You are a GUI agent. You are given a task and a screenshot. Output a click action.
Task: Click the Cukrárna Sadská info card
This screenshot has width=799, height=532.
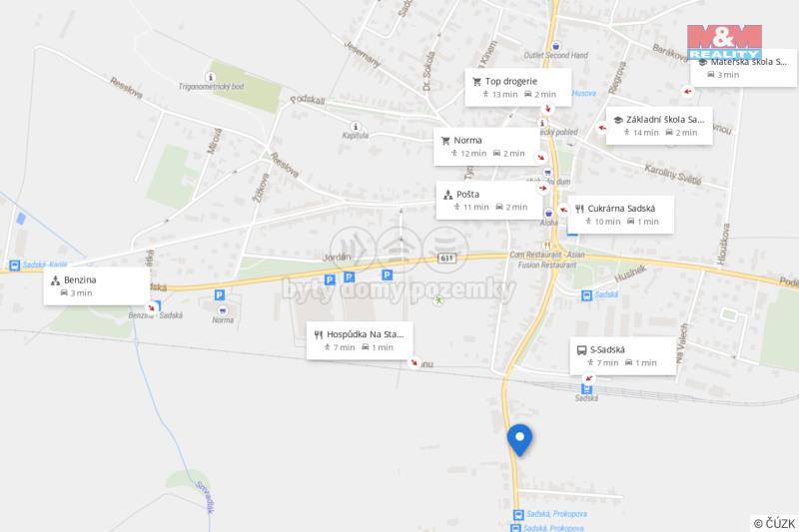(620, 215)
